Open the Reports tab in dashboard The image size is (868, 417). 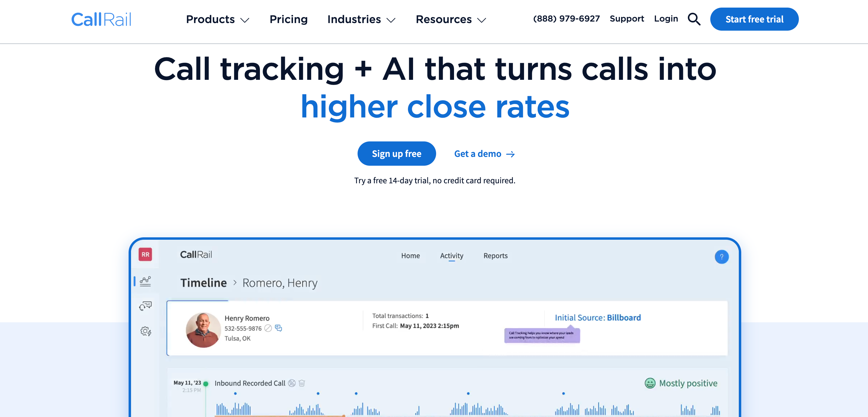pos(495,256)
